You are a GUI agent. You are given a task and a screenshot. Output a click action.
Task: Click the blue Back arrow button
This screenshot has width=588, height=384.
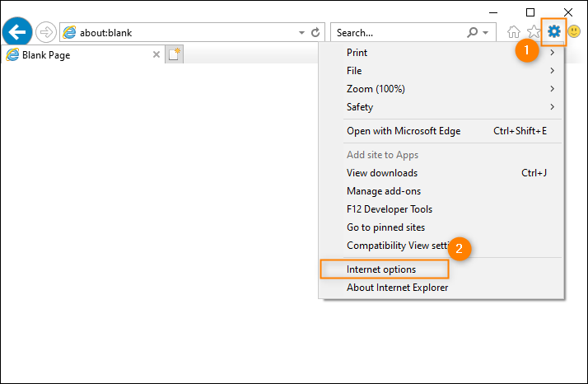pos(17,32)
